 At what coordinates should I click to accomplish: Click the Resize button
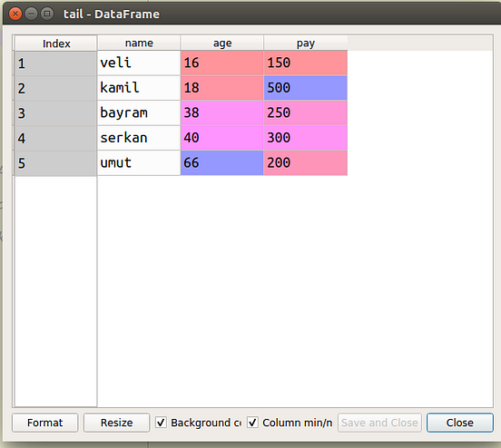[x=116, y=423]
